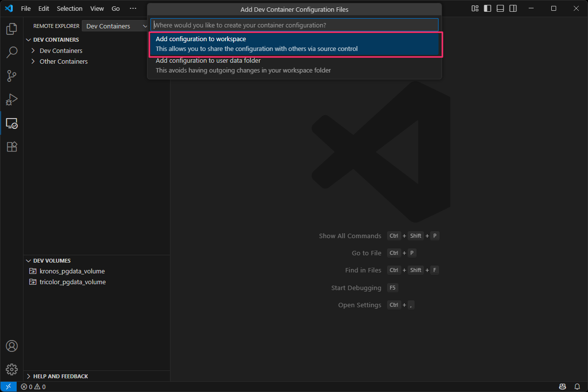Click the Open Settings hint
The image size is (588, 392).
pyautogui.click(x=360, y=305)
